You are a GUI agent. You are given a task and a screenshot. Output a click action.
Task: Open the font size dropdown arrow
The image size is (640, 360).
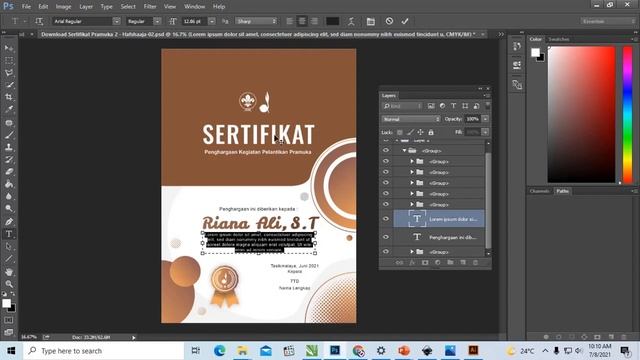pos(212,21)
